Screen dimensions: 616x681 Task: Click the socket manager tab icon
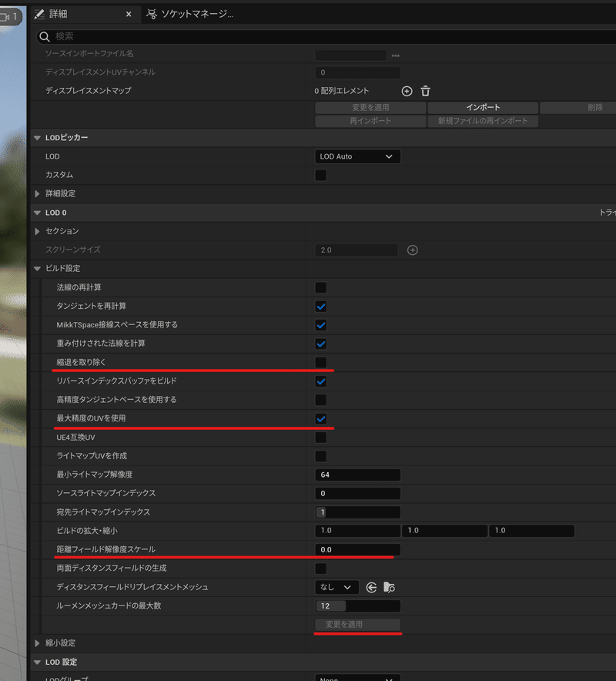coord(151,13)
